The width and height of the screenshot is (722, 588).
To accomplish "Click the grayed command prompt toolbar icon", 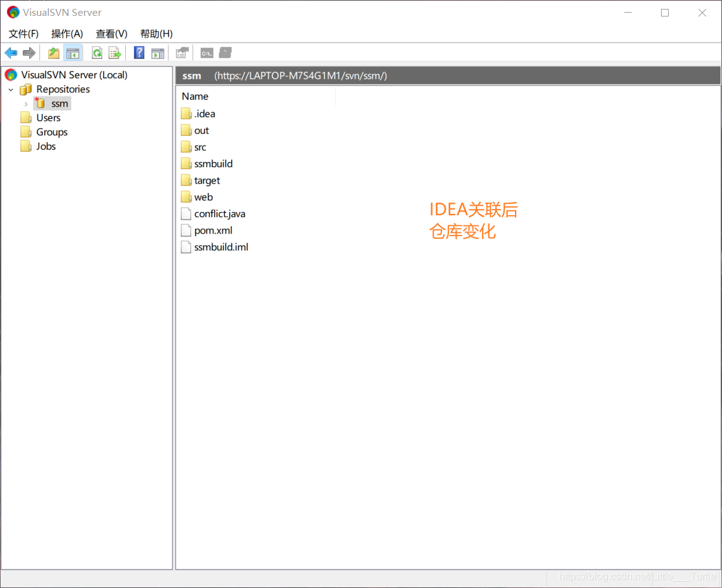I will coord(207,53).
